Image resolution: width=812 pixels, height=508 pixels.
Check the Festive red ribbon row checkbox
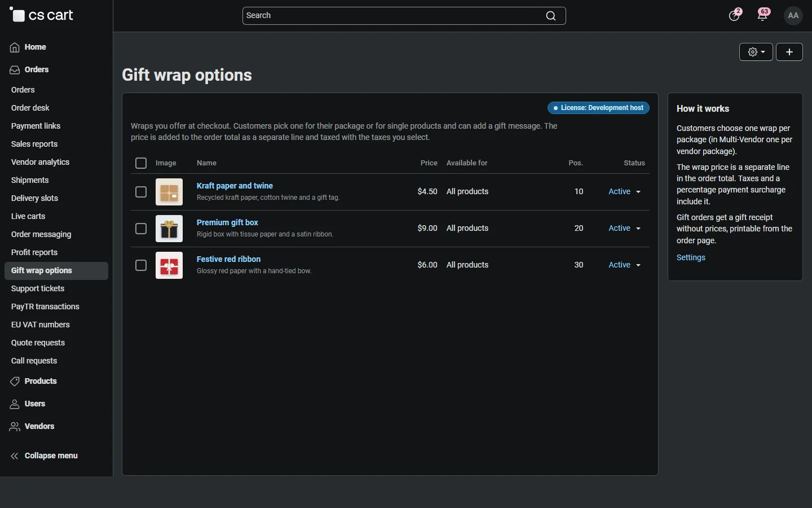pyautogui.click(x=141, y=265)
